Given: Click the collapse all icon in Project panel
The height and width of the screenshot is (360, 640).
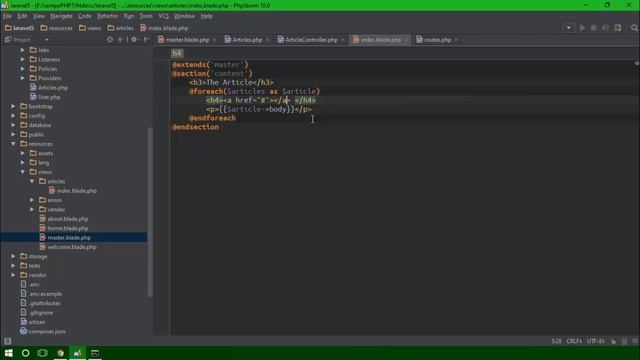Looking at the screenshot, I should coord(120,40).
